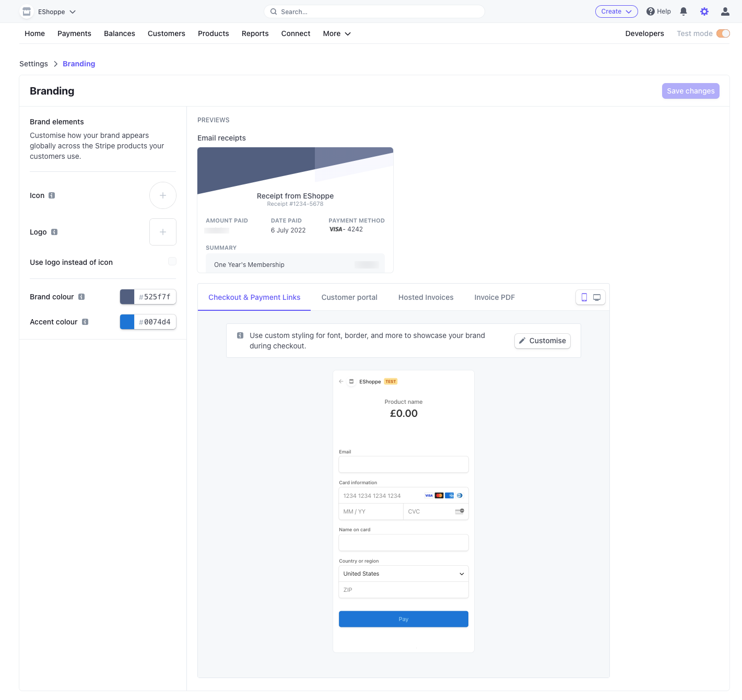This screenshot has width=742, height=700.
Task: Go to Home in the navigation
Action: (x=35, y=33)
